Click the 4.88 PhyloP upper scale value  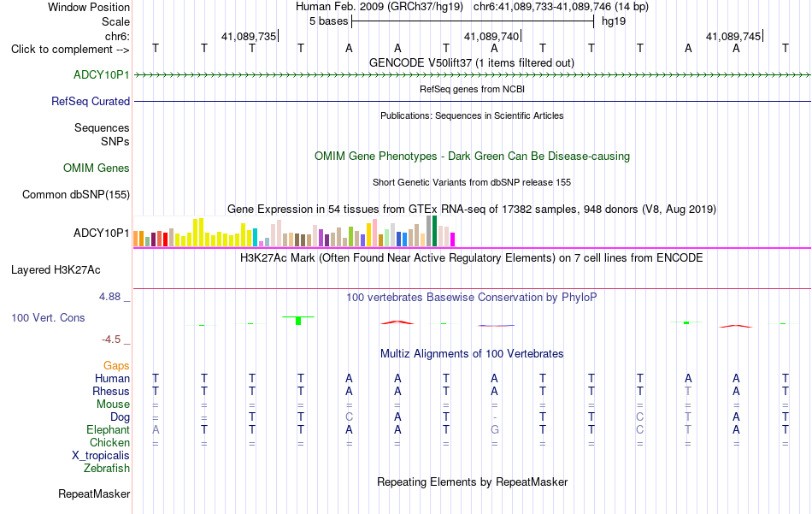(109, 297)
